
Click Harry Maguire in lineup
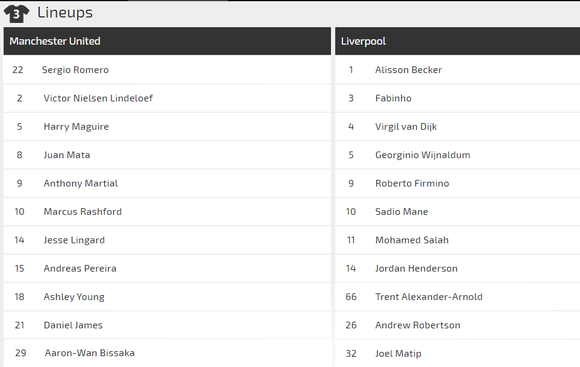(x=76, y=127)
